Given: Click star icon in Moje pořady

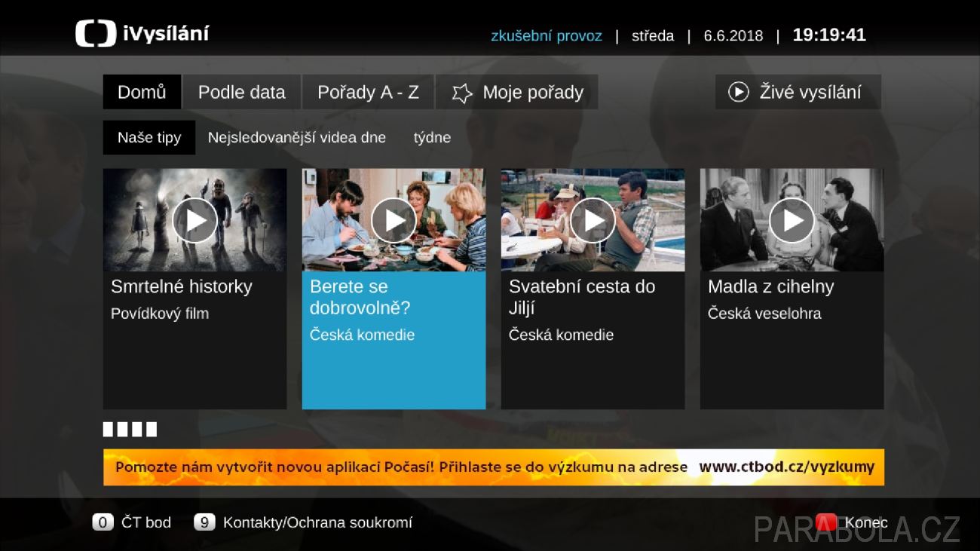Looking at the screenshot, I should (462, 93).
